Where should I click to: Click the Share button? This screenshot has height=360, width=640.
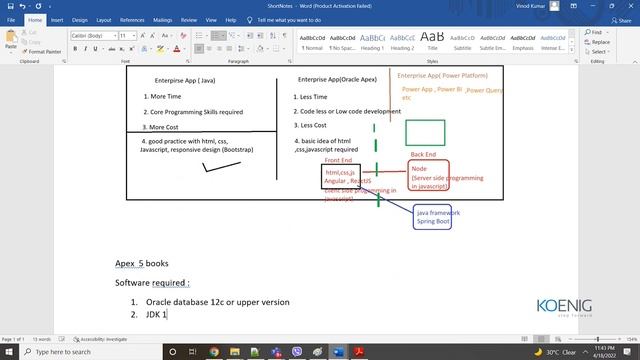pyautogui.click(x=621, y=20)
